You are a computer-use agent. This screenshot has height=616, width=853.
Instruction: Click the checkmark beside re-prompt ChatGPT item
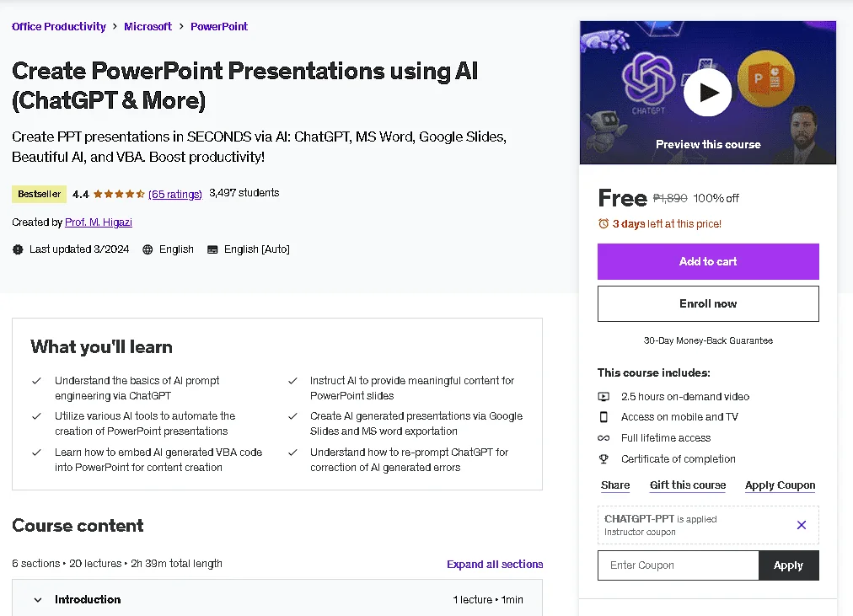click(292, 453)
